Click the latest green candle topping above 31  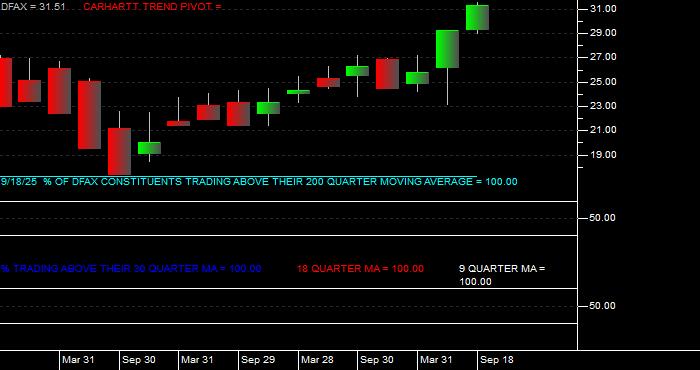(x=477, y=18)
